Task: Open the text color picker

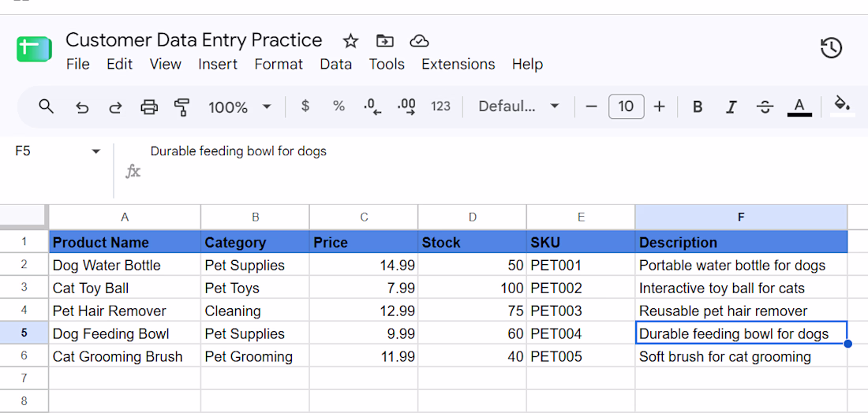Action: pos(799,106)
